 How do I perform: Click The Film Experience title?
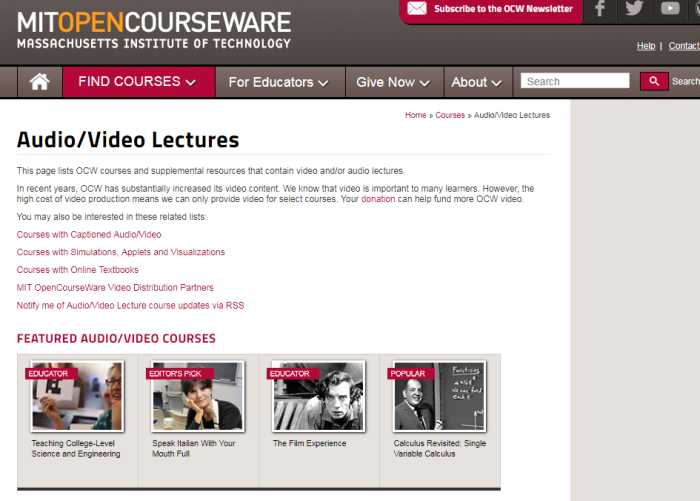pyautogui.click(x=310, y=443)
